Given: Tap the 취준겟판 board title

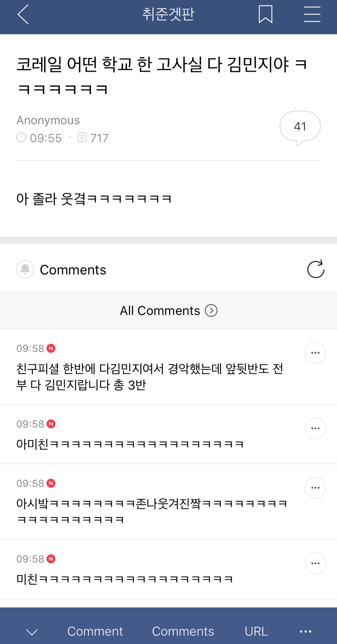Looking at the screenshot, I should (x=168, y=15).
